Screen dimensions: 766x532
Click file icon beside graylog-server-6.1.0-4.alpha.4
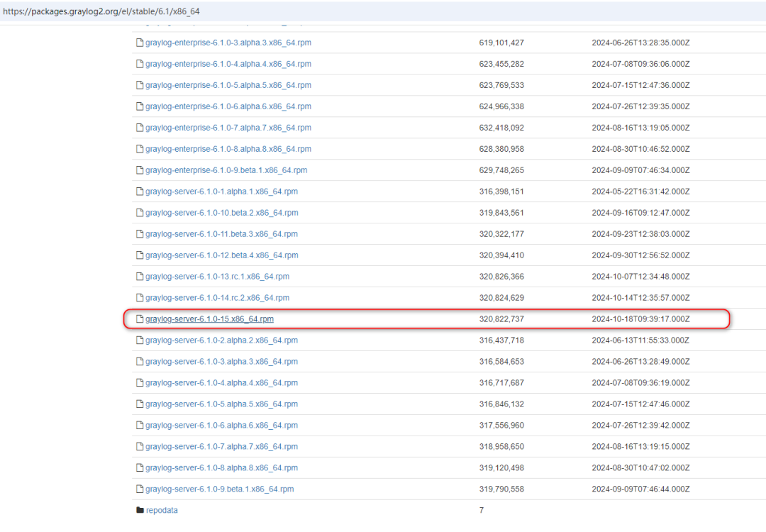[x=140, y=382]
